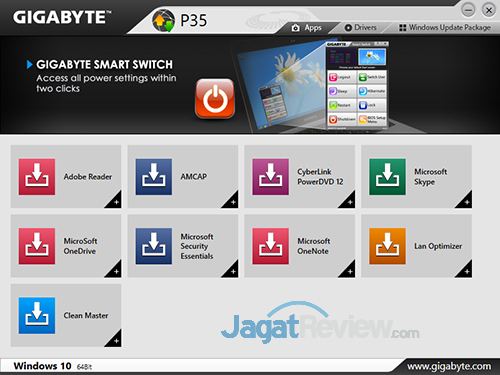Click the Lan Optimizer label

click(x=438, y=246)
